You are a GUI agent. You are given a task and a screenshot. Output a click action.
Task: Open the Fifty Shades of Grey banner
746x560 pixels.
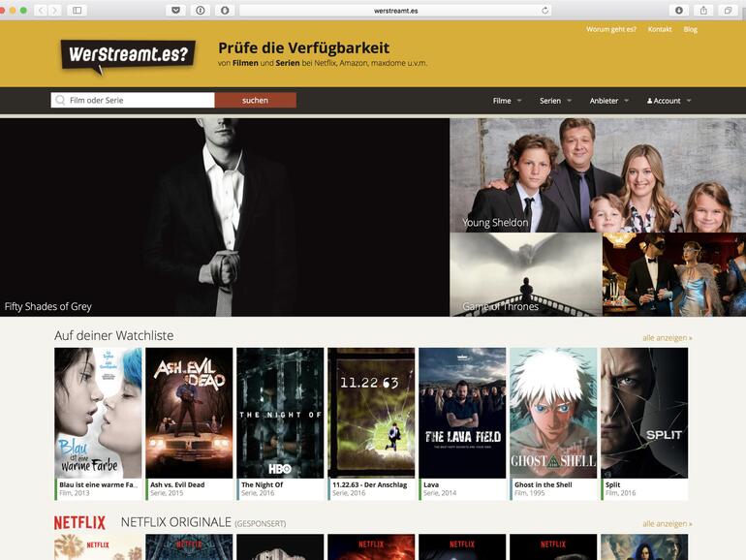[225, 217]
